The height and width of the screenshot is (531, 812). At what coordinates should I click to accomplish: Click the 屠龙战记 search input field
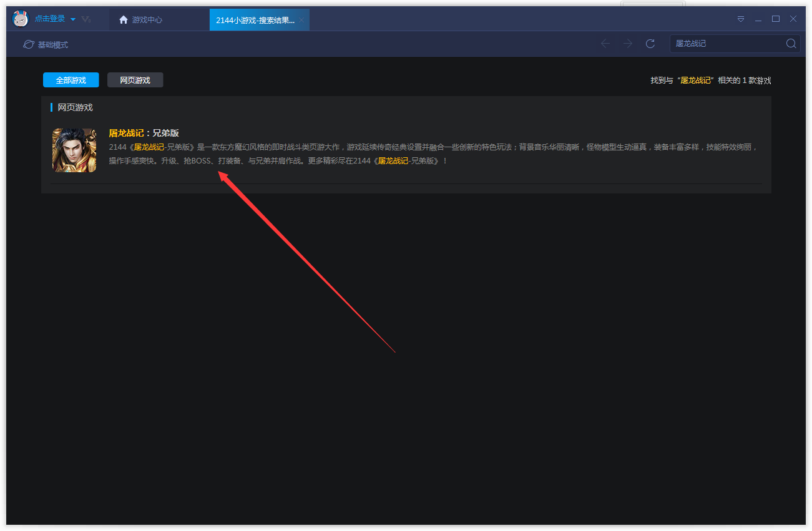click(x=727, y=44)
